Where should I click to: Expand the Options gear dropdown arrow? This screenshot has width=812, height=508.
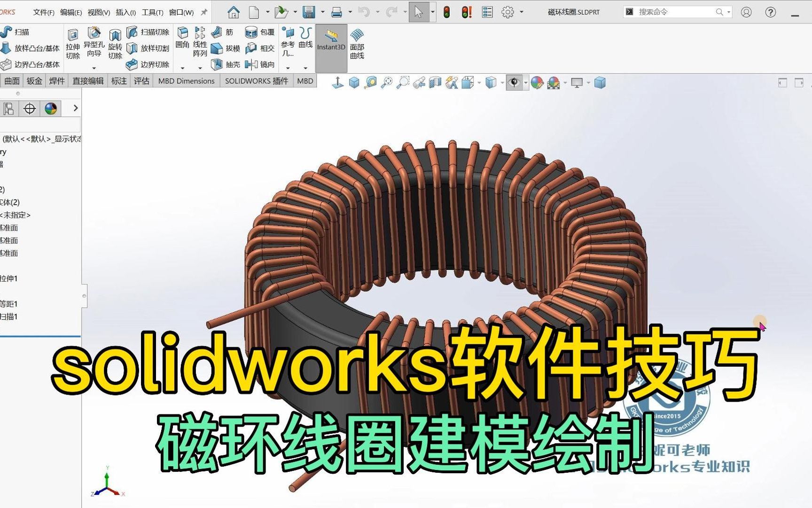(x=522, y=12)
